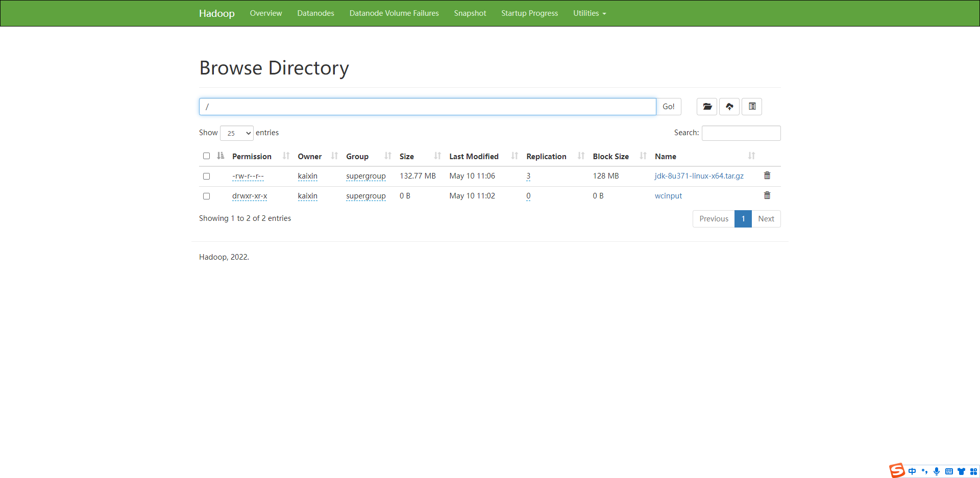
Task: Click the 'Showing 1 to 2 of 2 entries' text
Action: coord(245,218)
